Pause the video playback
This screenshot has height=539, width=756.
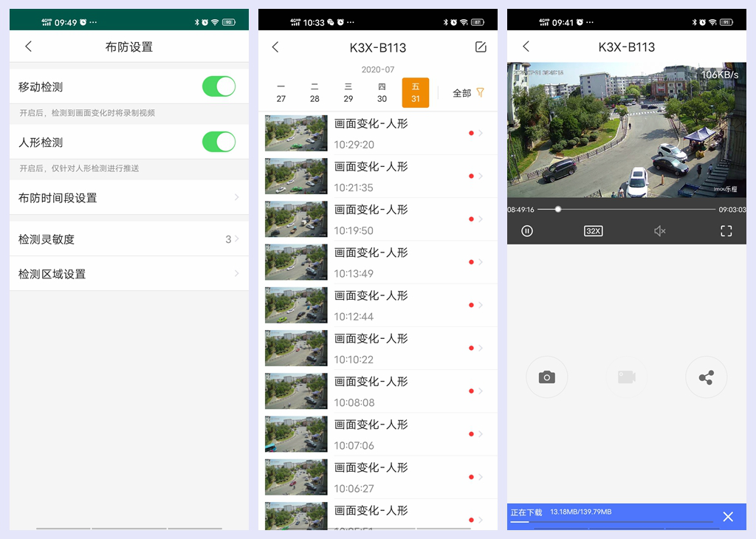pyautogui.click(x=527, y=230)
